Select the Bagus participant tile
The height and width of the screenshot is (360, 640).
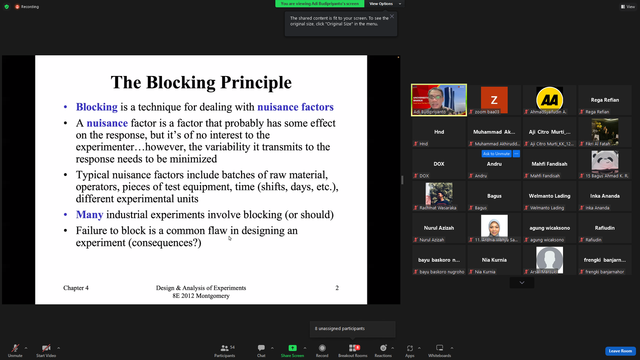[x=494, y=196]
